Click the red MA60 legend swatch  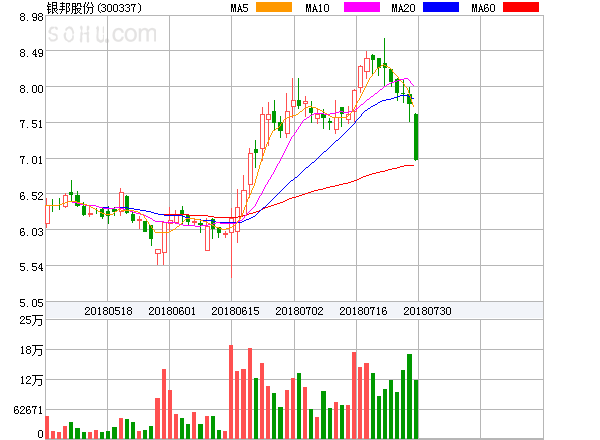521,7
